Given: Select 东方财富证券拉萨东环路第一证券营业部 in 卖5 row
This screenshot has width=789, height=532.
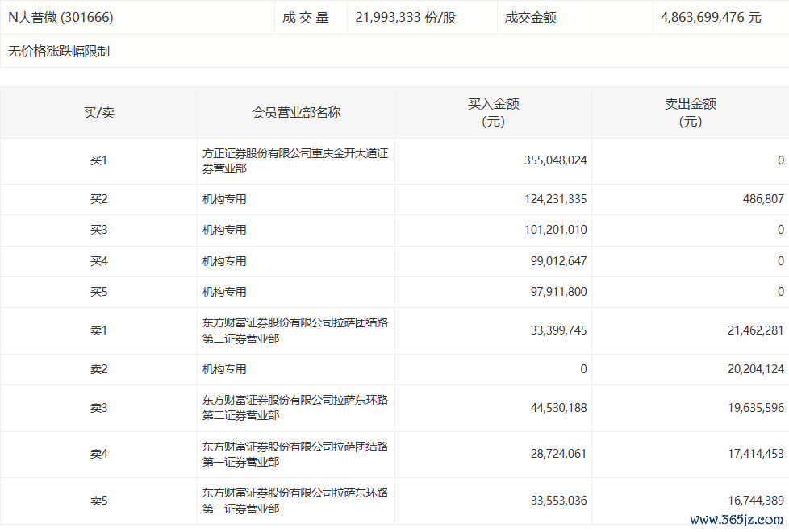Looking at the screenshot, I should pyautogui.click(x=295, y=501).
